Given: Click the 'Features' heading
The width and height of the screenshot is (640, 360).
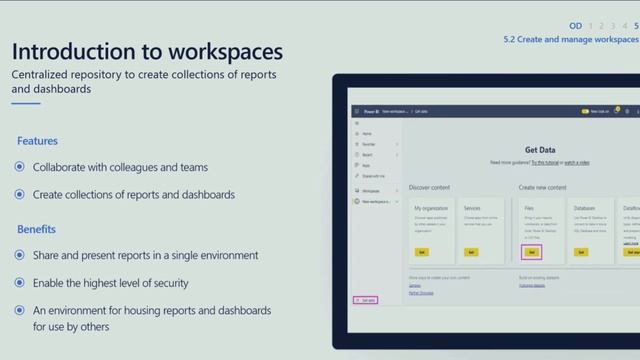Looking at the screenshot, I should [37, 141].
